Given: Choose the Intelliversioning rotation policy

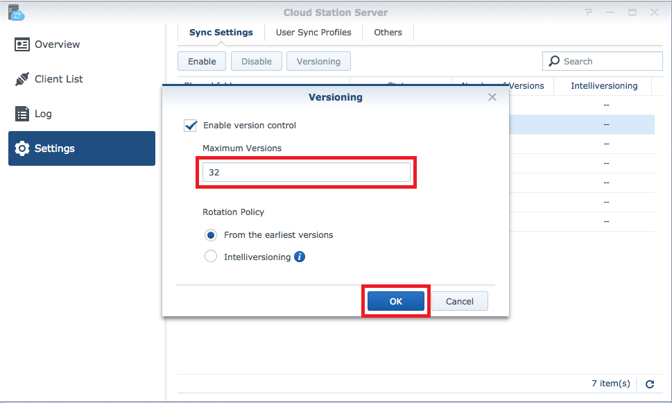Looking at the screenshot, I should click(x=211, y=257).
